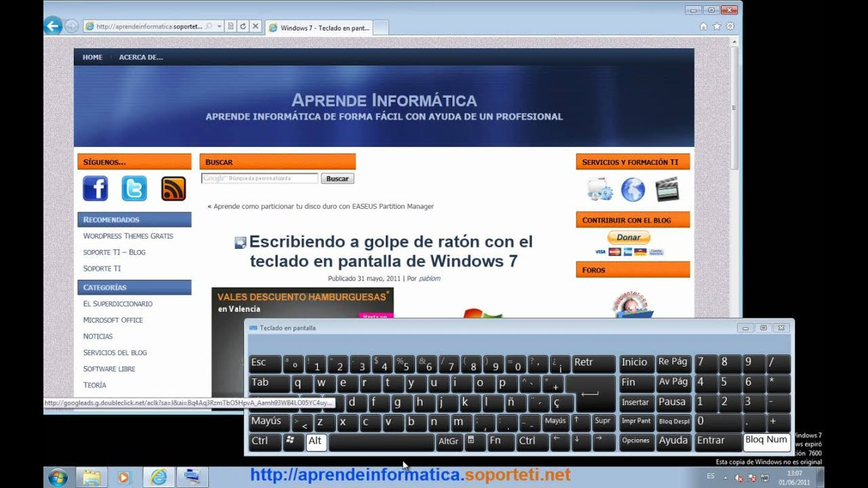Click the up arrow key on on-screen keyboard
Screen dimensions: 868x488
pos(580,422)
